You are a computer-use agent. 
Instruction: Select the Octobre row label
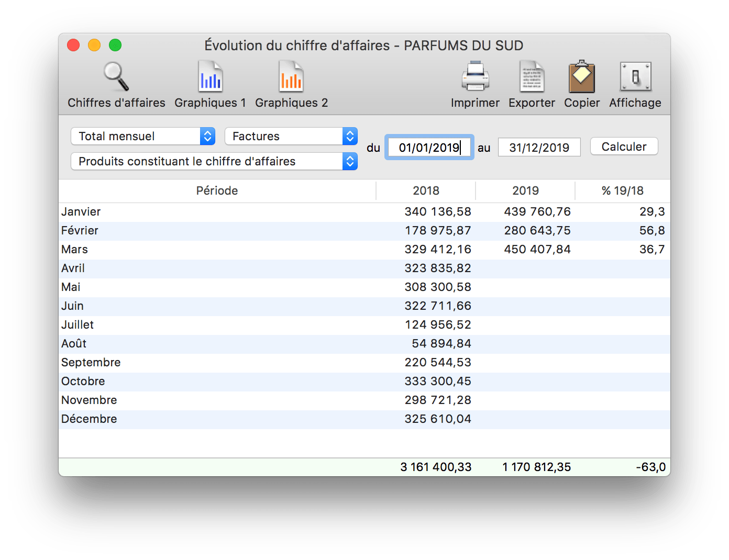tap(83, 381)
